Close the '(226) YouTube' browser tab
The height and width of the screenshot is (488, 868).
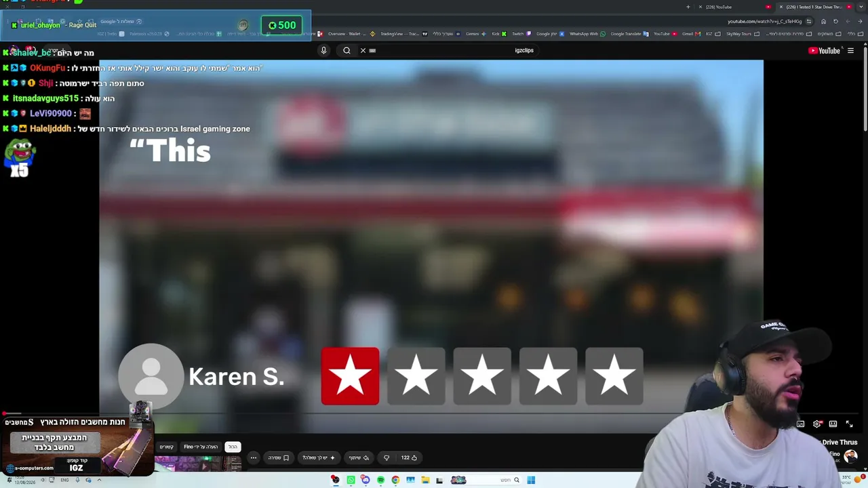tap(701, 7)
